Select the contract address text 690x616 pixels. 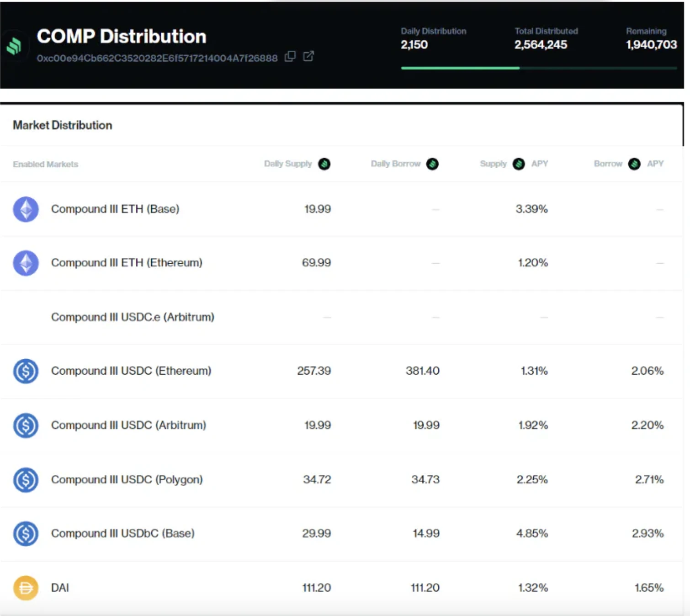(157, 58)
